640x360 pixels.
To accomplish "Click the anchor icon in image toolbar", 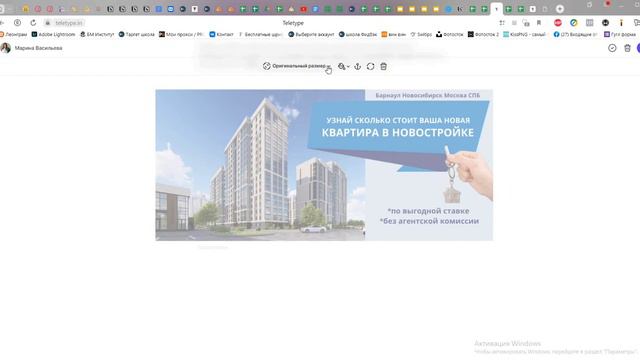I will [x=358, y=66].
